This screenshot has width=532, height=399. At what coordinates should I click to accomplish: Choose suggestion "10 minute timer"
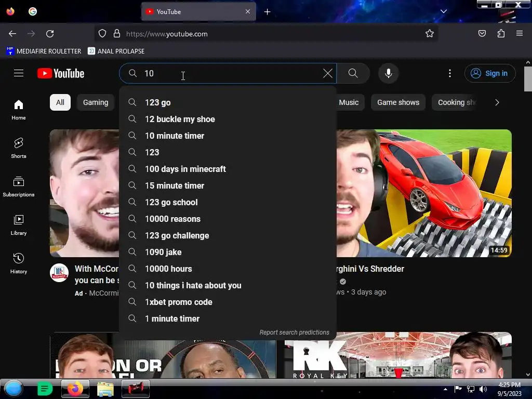click(x=228, y=136)
